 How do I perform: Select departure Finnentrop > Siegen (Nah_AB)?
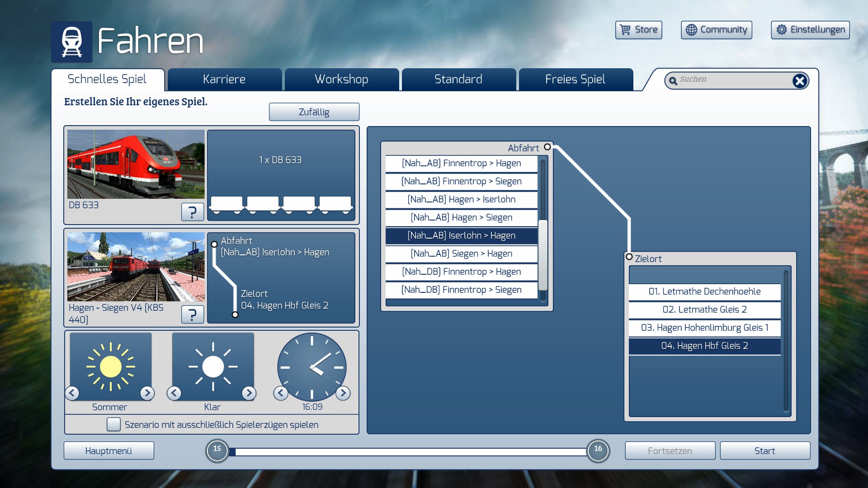point(461,181)
